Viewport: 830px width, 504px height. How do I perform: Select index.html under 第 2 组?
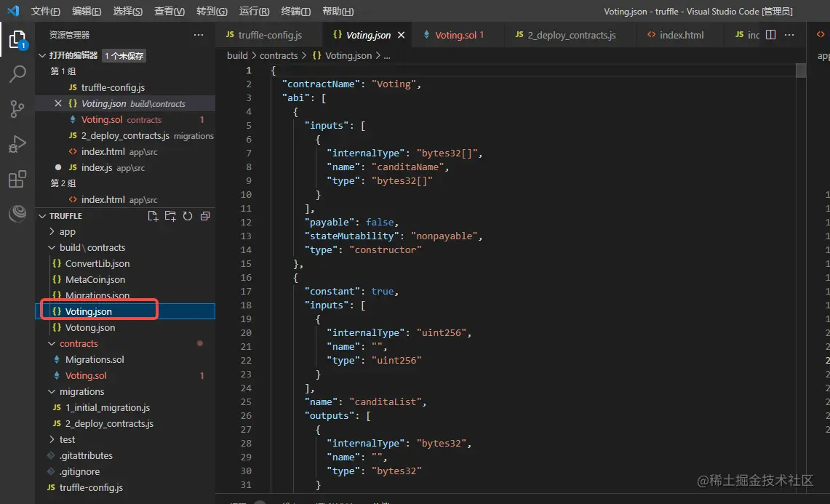[x=125, y=199]
